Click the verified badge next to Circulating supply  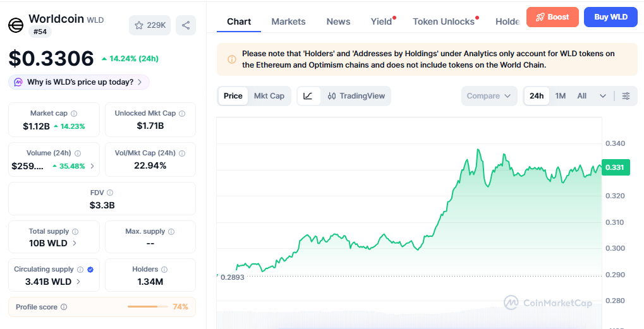[91, 270]
